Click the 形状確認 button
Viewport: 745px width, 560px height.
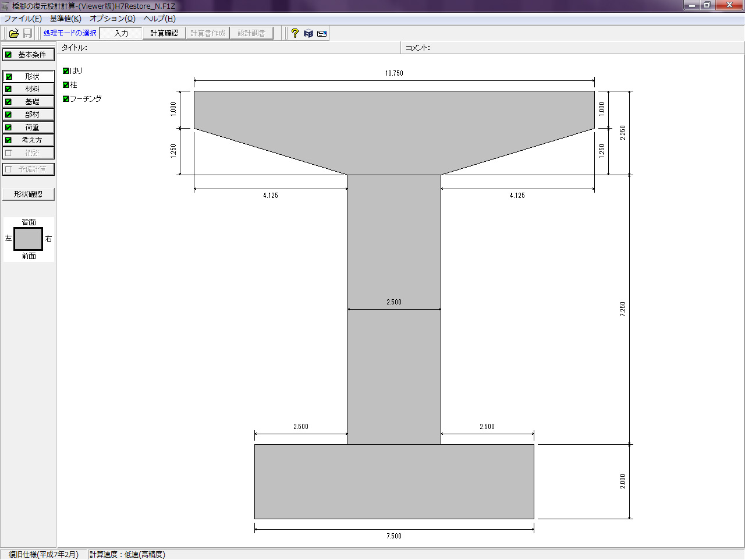29,194
